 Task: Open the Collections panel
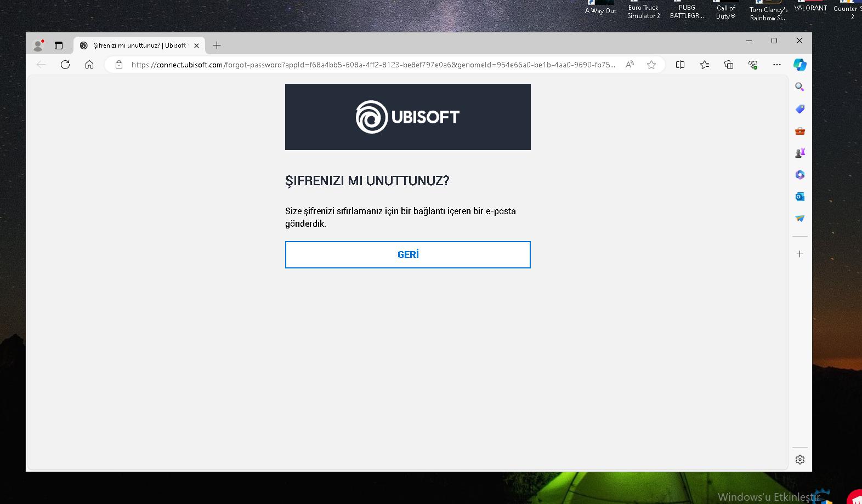729,65
